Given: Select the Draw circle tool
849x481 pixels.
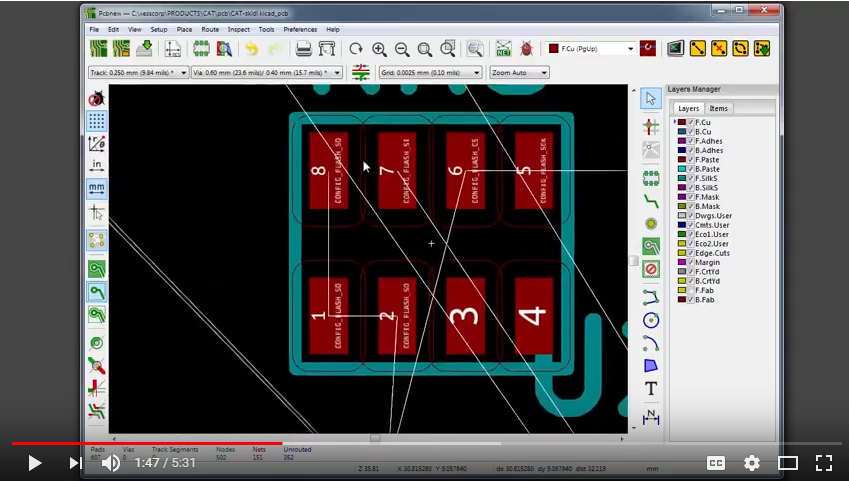Looking at the screenshot, I should (x=651, y=320).
